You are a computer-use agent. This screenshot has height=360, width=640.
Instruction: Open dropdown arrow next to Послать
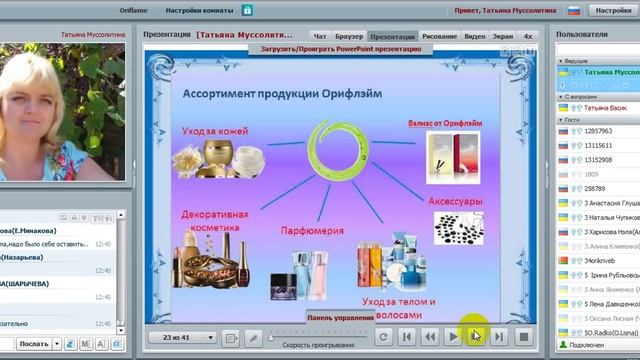pos(57,344)
